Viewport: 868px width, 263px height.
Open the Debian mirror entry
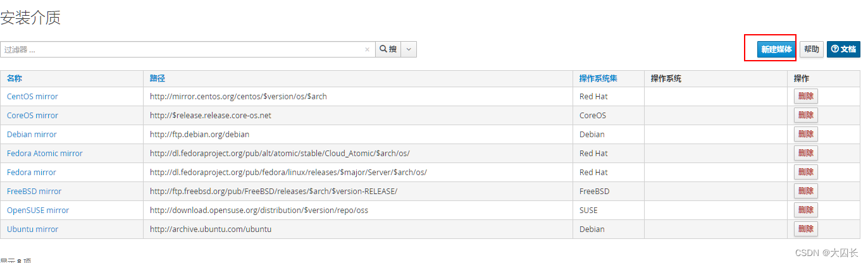[32, 135]
